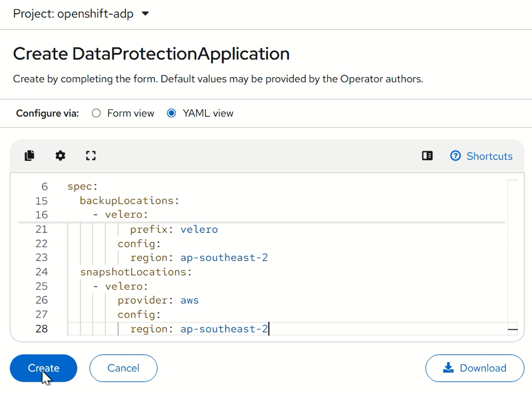
Task: Click the prefix value velero on line 21
Action: [199, 229]
